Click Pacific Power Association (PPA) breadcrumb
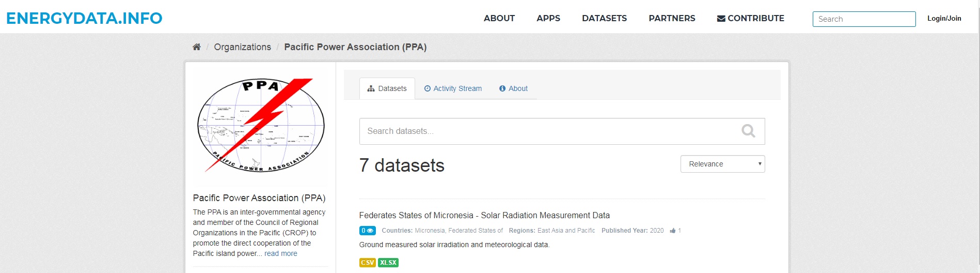The width and height of the screenshot is (980, 273). [x=355, y=47]
